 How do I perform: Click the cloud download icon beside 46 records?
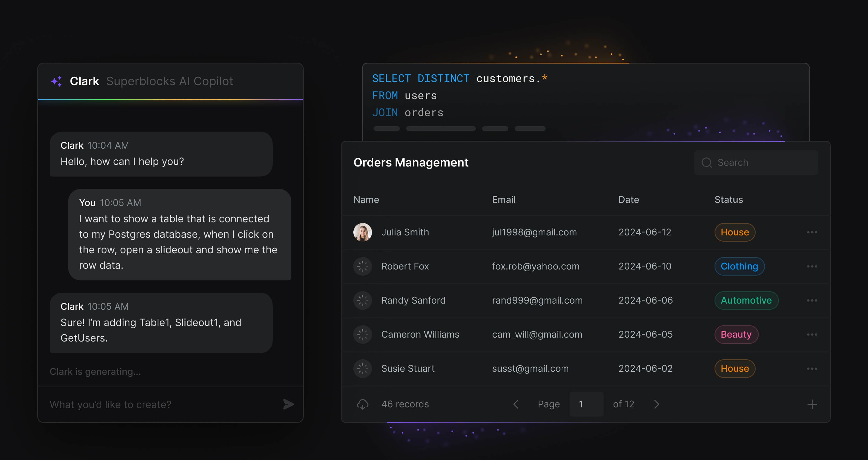362,404
